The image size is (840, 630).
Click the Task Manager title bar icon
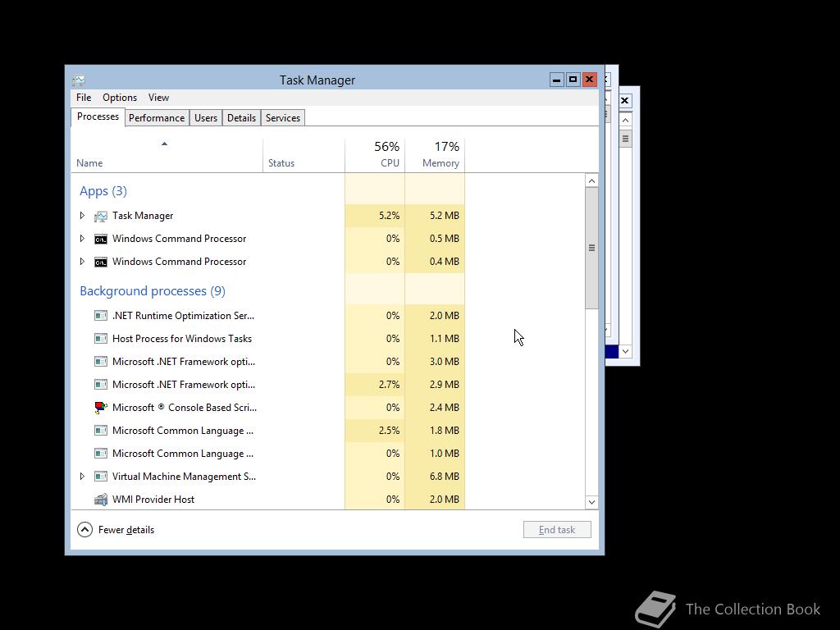pos(79,80)
